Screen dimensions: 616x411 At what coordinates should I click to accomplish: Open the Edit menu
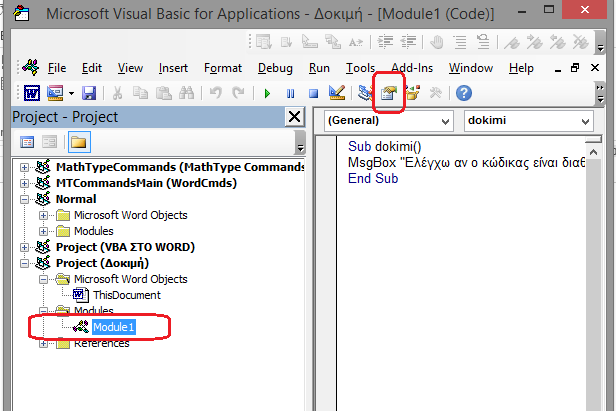(92, 68)
